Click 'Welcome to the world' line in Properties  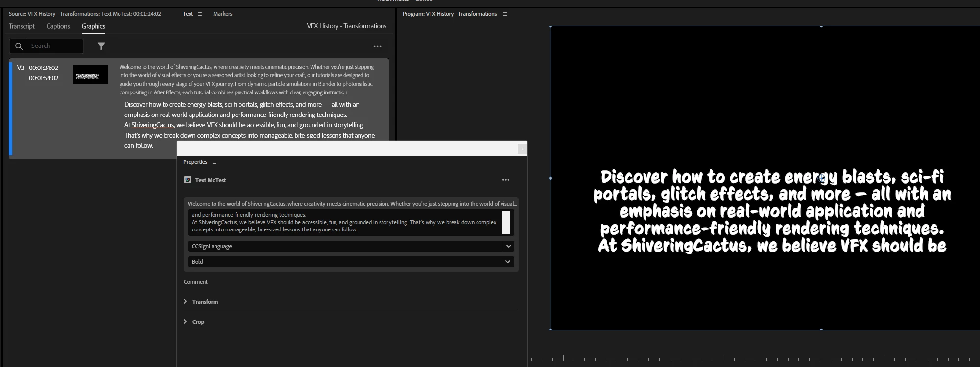pos(352,204)
